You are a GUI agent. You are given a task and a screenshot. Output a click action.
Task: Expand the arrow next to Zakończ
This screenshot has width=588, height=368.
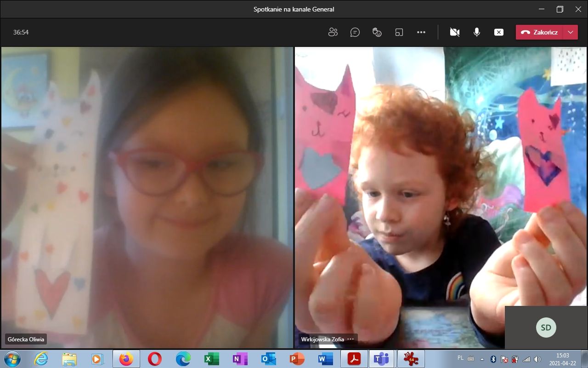coord(571,32)
